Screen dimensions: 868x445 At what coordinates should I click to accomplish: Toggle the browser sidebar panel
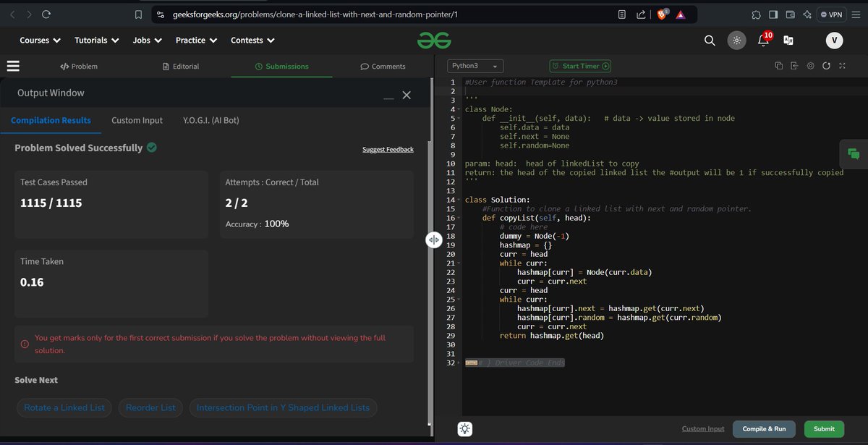pos(773,14)
